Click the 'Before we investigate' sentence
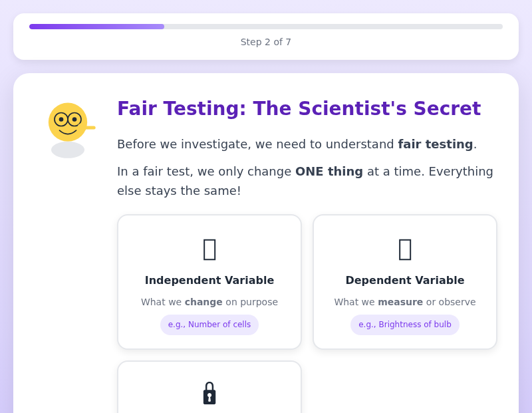 tap(256, 144)
